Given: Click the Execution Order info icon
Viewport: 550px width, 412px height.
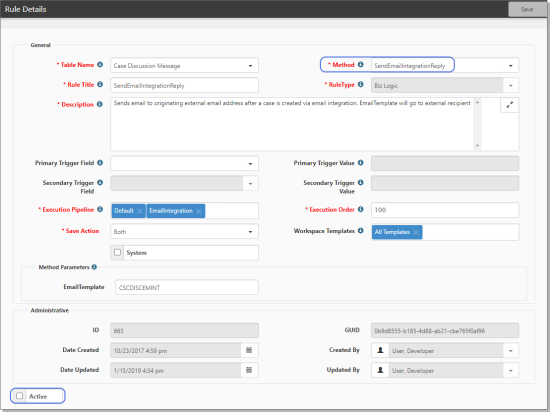Looking at the screenshot, I should pyautogui.click(x=360, y=209).
